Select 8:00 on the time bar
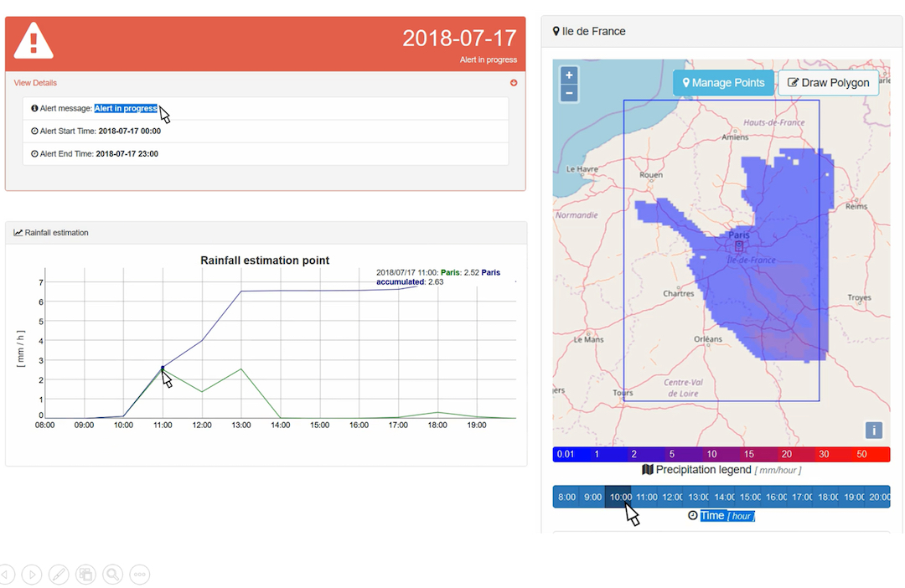The height and width of the screenshot is (588, 905). coord(566,497)
